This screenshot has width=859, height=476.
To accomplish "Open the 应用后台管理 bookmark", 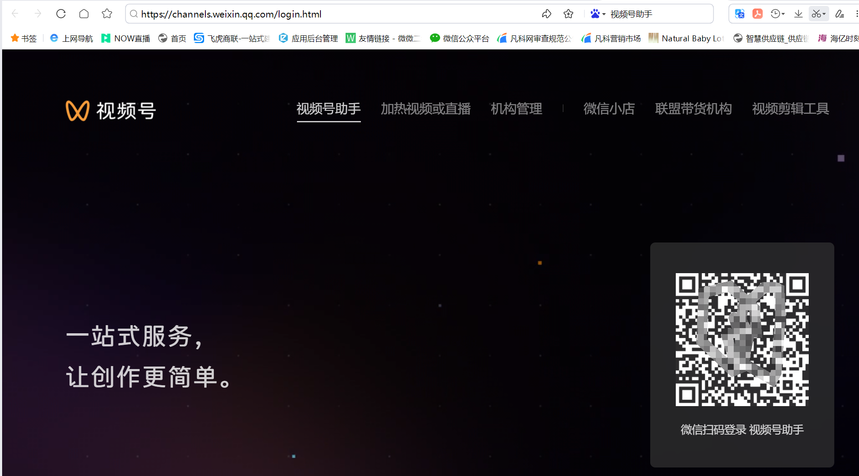I will [308, 38].
